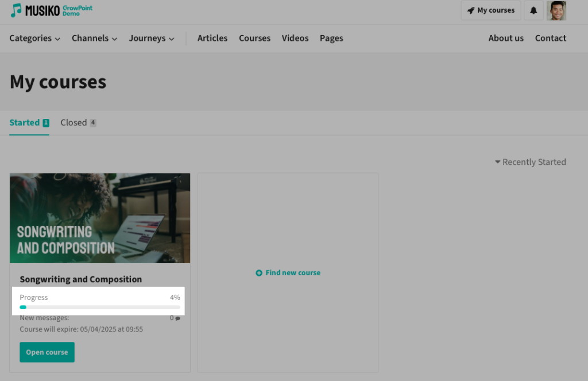Click the Closed tab count badge

93,123
